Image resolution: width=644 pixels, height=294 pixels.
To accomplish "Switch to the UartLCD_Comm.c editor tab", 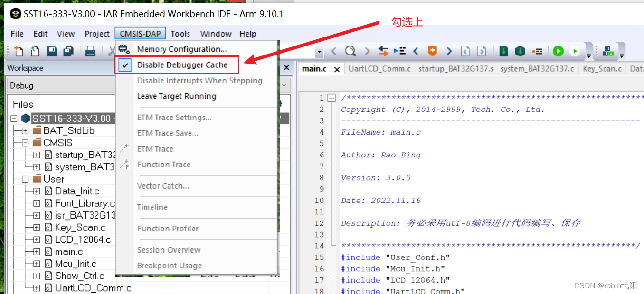I will (x=379, y=68).
